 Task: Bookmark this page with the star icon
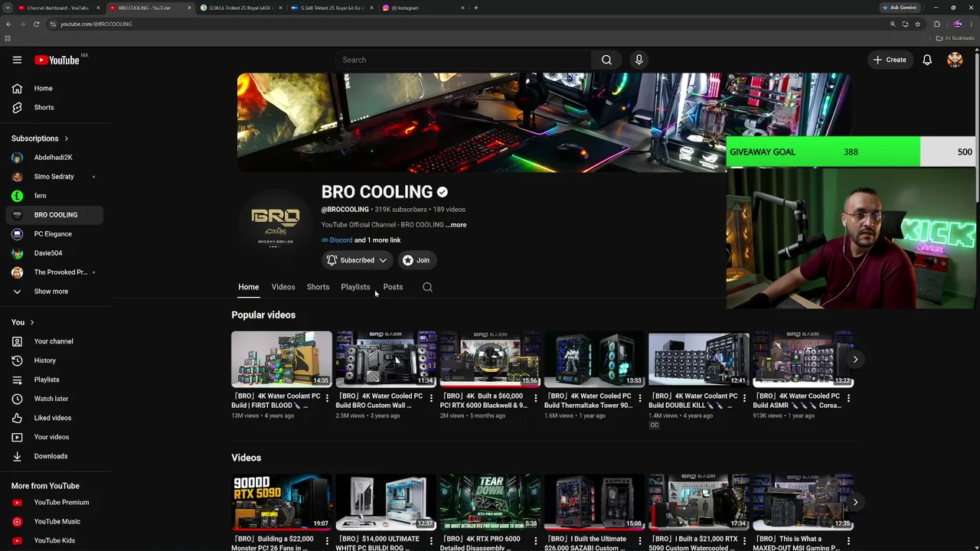click(917, 24)
